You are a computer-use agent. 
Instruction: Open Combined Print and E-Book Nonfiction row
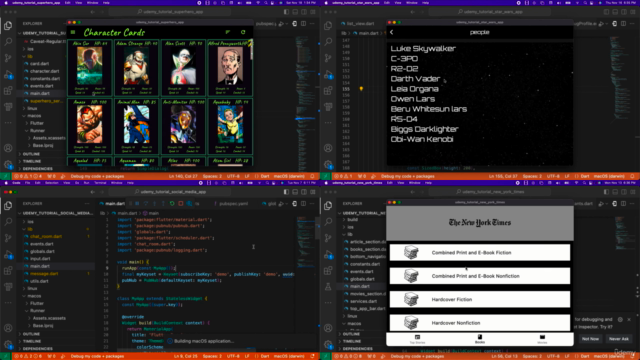(x=480, y=276)
